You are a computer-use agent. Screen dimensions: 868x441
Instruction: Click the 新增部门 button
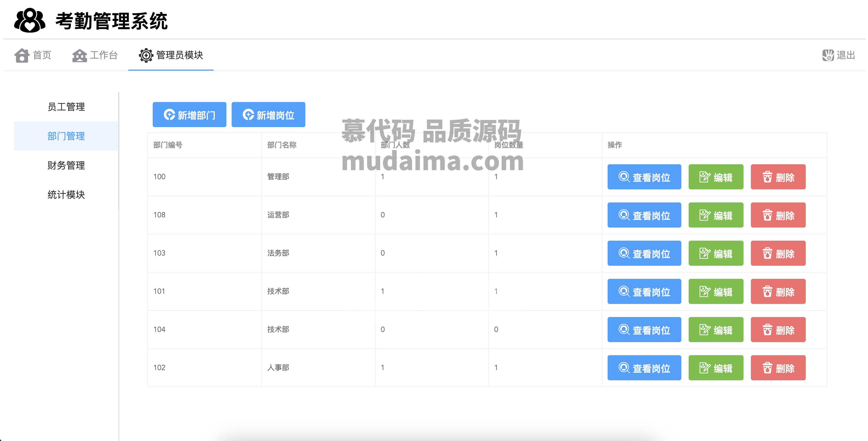[x=189, y=115]
